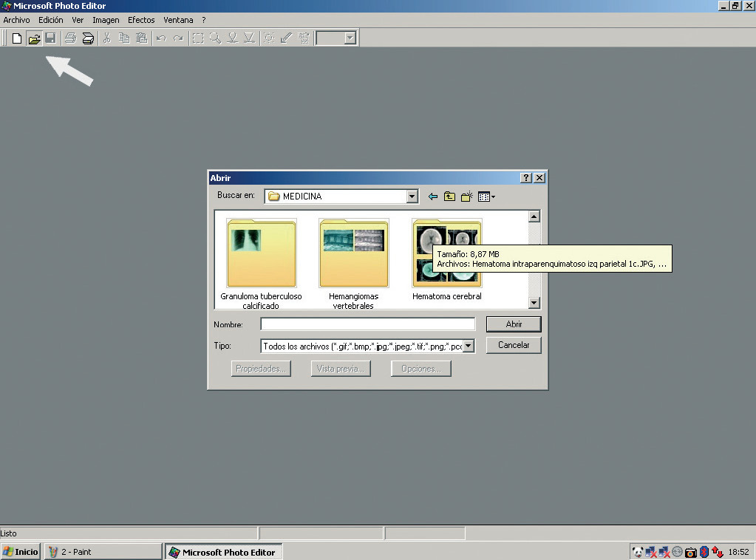Click the Open folder toolbar icon

point(34,38)
